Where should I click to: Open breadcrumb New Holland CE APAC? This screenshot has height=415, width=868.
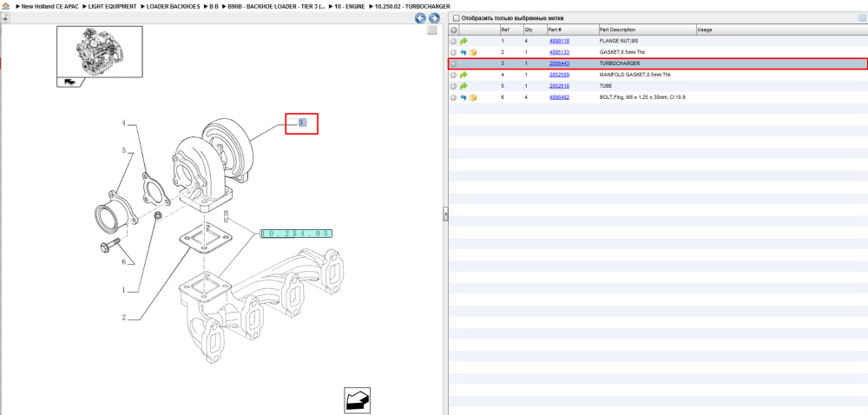pyautogui.click(x=49, y=6)
